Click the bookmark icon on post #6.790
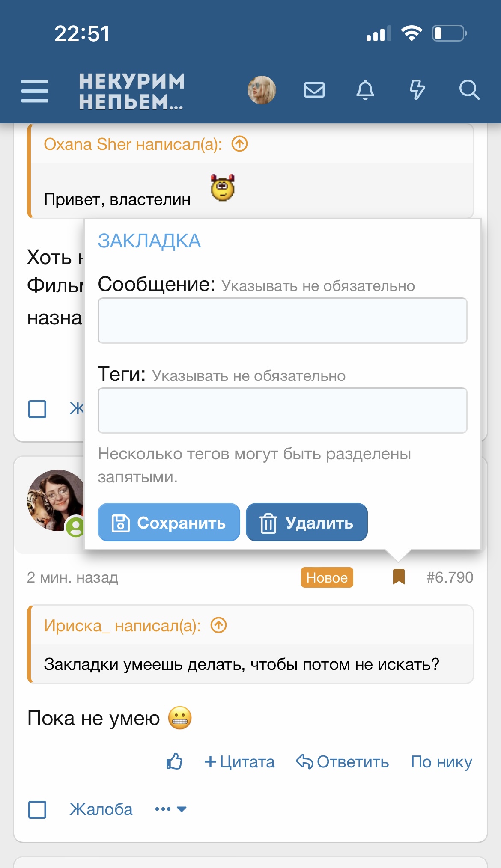Viewport: 501px width, 868px height. [399, 577]
